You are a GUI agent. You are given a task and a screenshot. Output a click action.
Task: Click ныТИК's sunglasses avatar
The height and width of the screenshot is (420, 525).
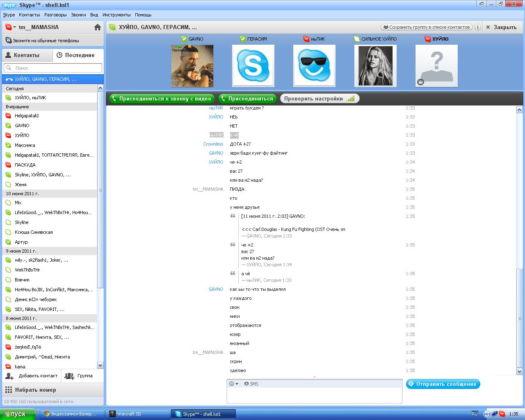314,66
